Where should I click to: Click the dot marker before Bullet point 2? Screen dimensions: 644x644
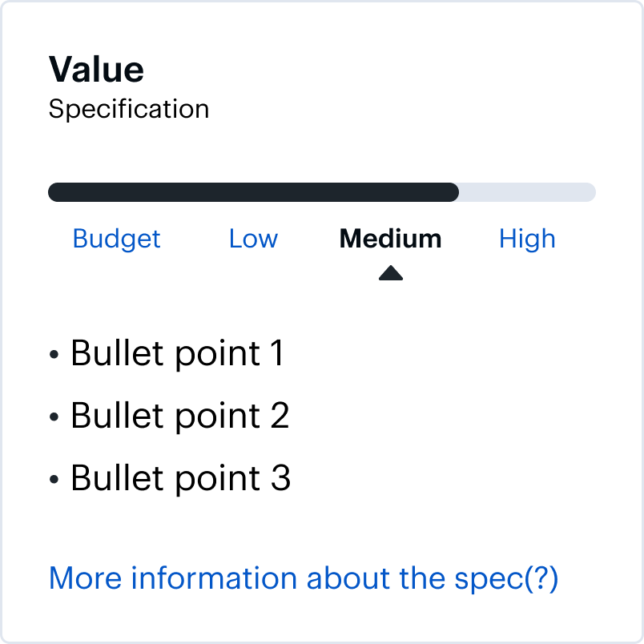click(54, 417)
